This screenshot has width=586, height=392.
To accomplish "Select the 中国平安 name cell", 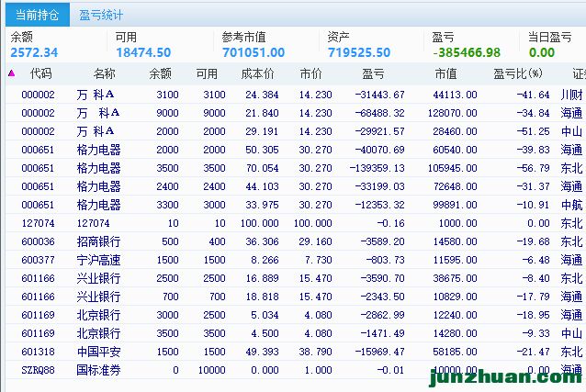I will (98, 352).
